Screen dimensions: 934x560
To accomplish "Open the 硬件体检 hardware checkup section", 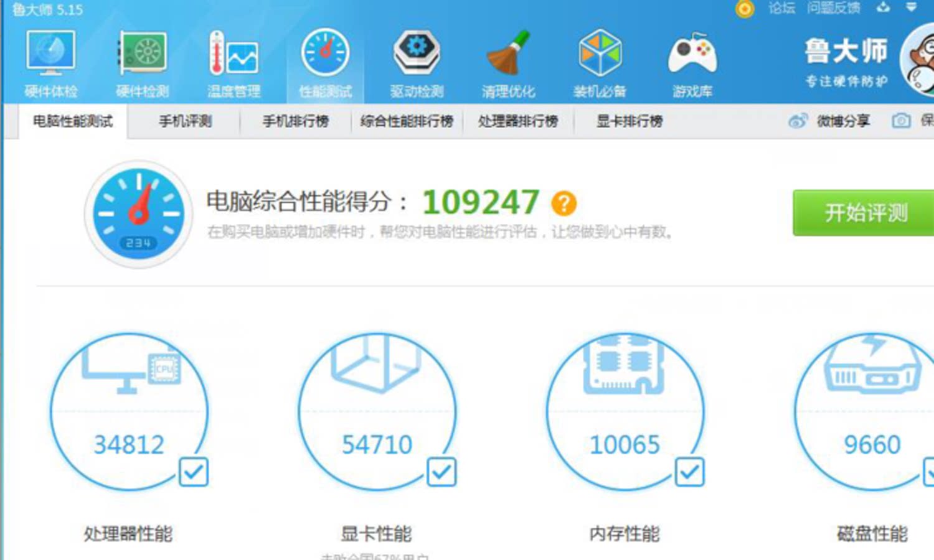I will (x=51, y=64).
